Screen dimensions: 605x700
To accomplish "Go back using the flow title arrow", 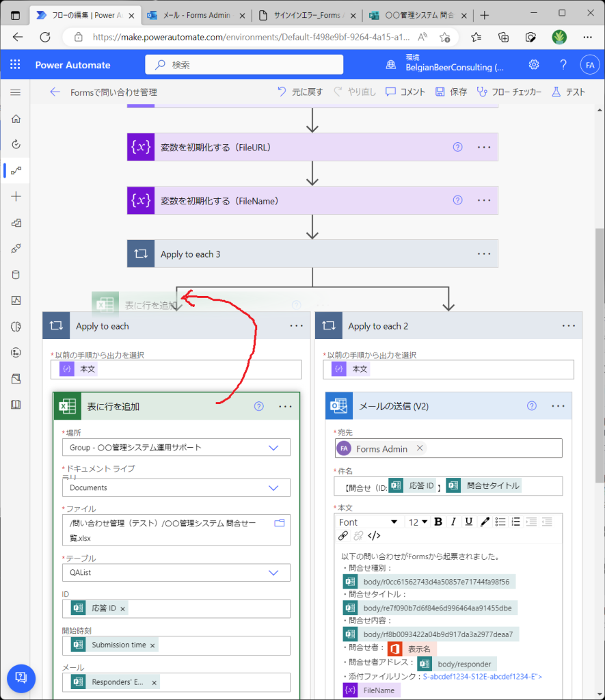I will [55, 92].
